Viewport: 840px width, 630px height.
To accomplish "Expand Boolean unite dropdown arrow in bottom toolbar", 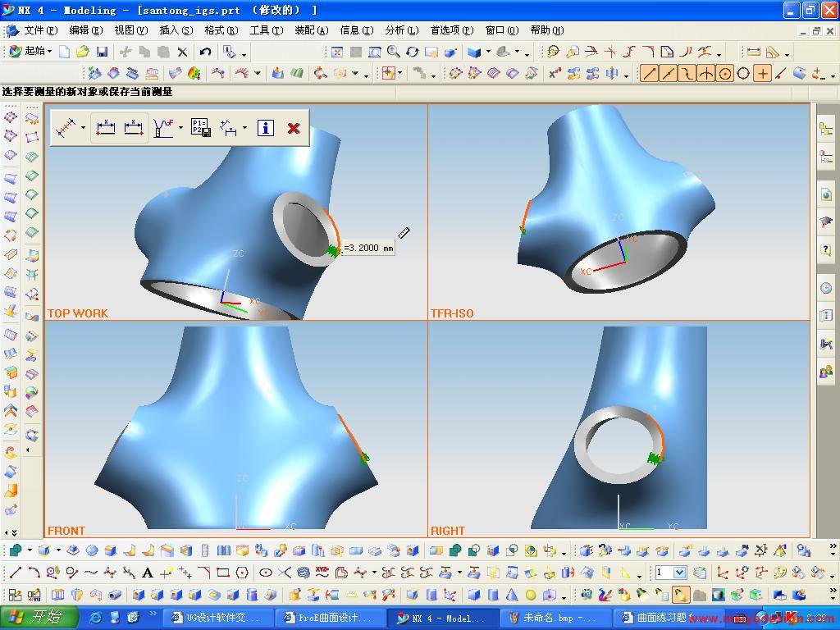I will pos(30,550).
